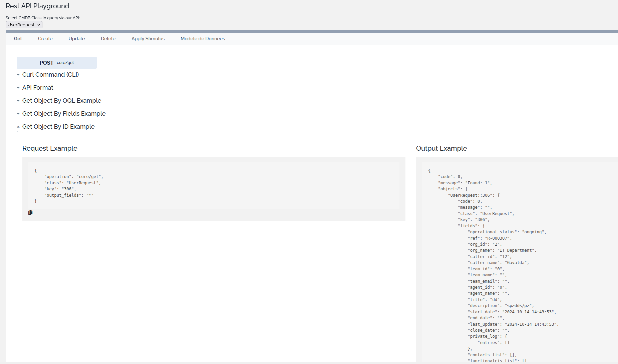The image size is (618, 364).
Task: Open the UserRequest CMDB class dropdown
Action: (24, 25)
